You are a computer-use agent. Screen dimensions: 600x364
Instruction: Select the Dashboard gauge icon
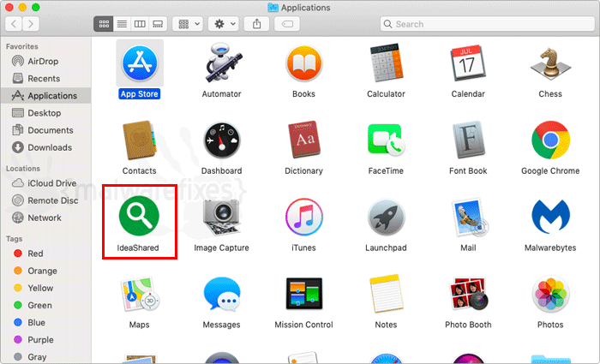(x=221, y=140)
